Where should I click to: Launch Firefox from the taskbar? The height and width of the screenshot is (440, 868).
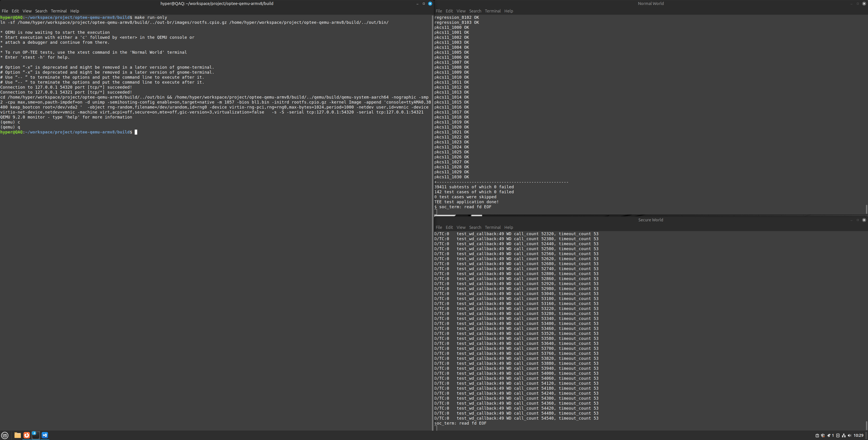click(27, 435)
